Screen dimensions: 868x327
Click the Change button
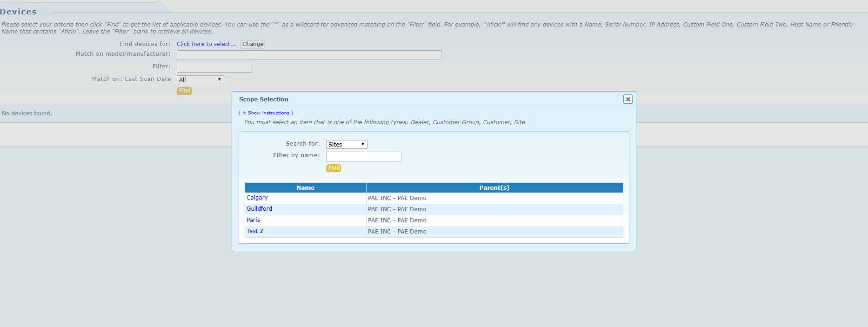click(253, 44)
